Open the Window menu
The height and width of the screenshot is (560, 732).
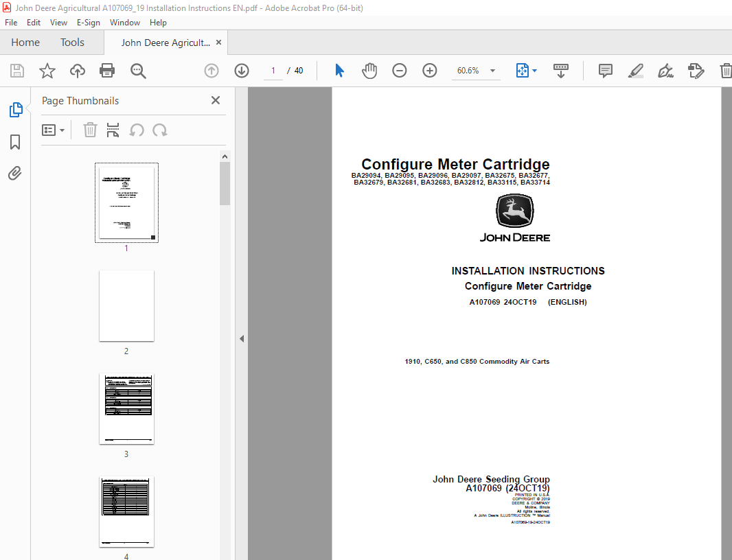pos(125,23)
